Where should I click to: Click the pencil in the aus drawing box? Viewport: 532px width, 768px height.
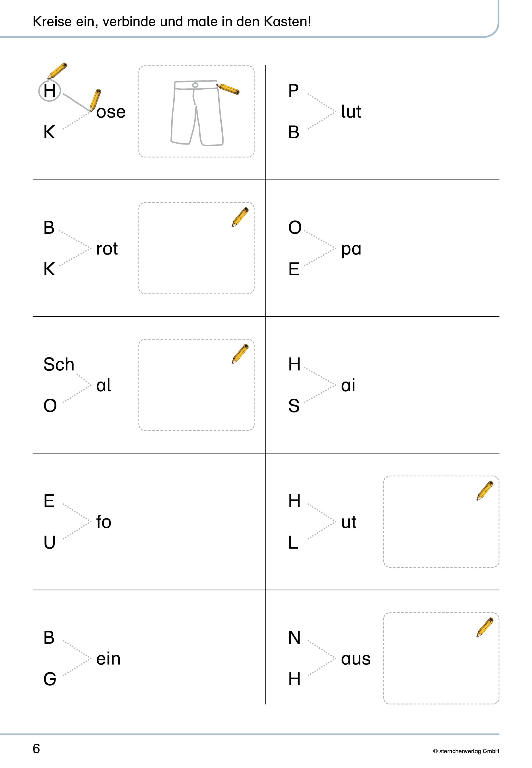[x=485, y=627]
